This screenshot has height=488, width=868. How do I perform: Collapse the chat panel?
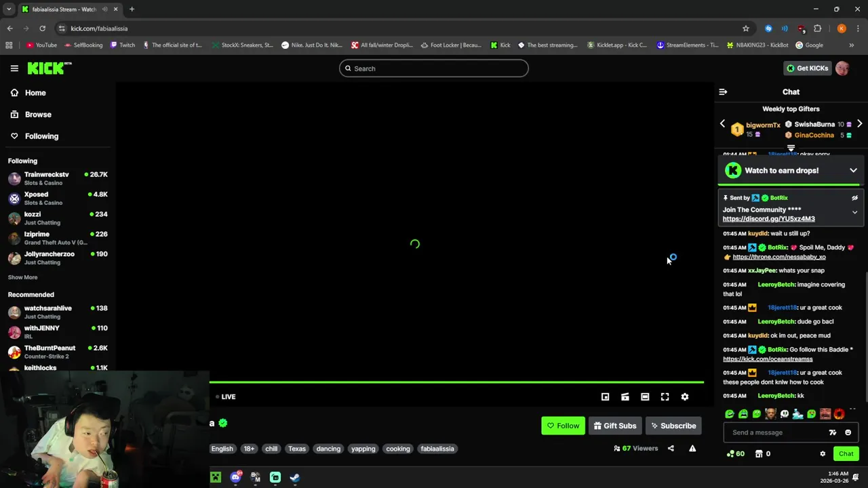coord(723,92)
